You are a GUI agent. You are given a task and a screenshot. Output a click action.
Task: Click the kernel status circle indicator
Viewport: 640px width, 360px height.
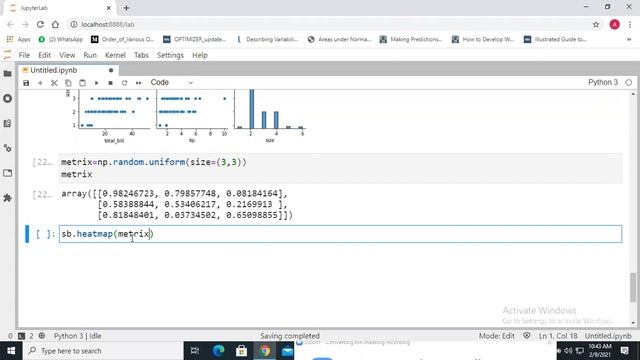point(629,82)
